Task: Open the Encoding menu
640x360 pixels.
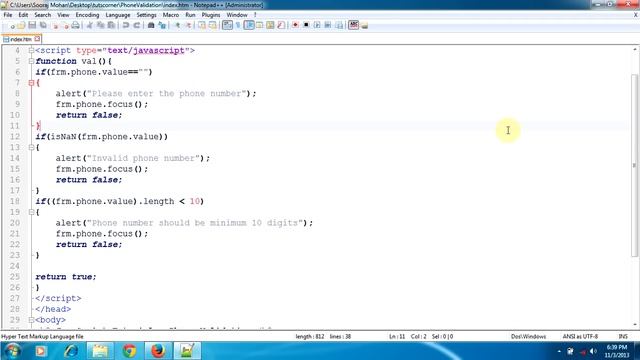Action: pos(87,15)
